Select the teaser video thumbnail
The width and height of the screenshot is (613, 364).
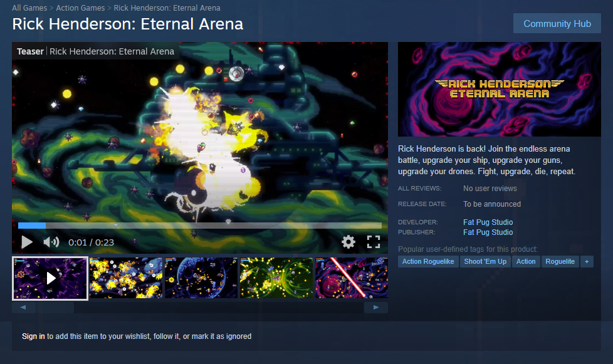coord(50,278)
